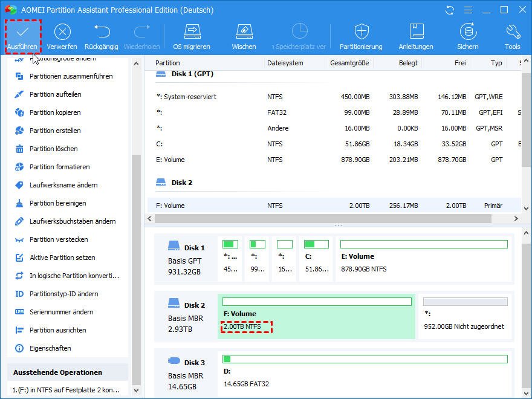This screenshot has height=399, width=532.
Task: Launch the Sichern backup tool
Action: pyautogui.click(x=467, y=32)
